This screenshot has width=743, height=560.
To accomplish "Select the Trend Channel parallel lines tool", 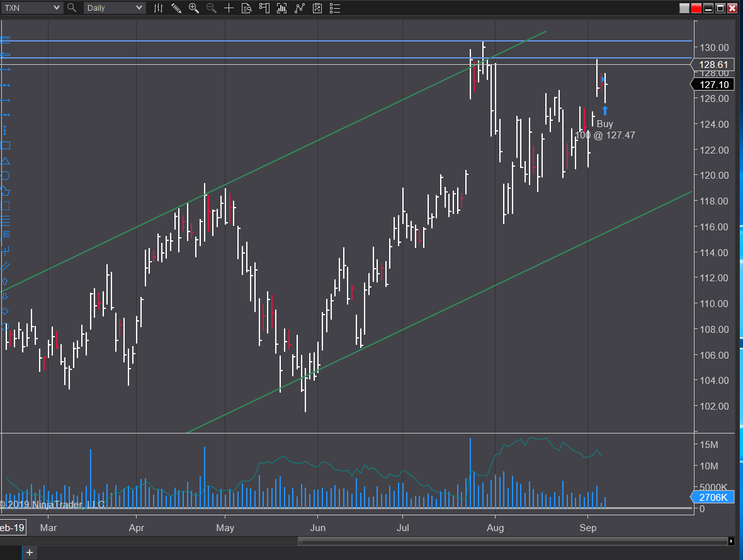I will pyautogui.click(x=5, y=266).
